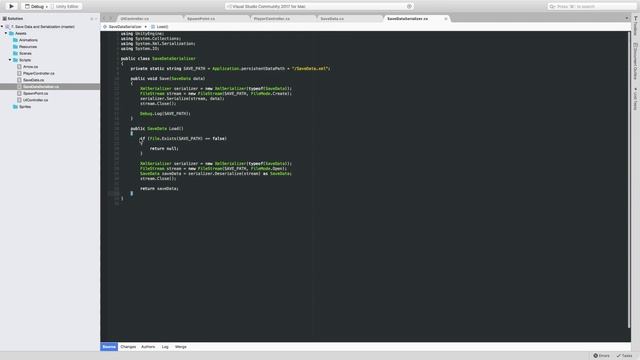Click the Scripts folder icon
This screenshot has height=360, width=640.
[x=15, y=60]
